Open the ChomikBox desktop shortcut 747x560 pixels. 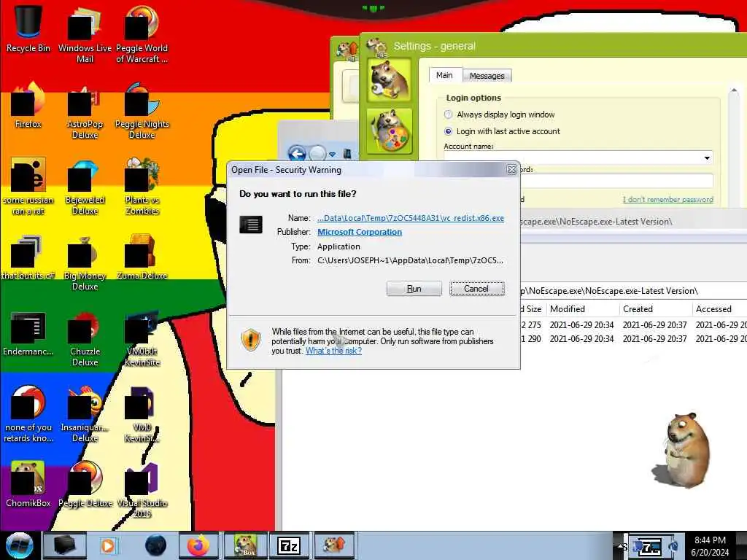click(28, 484)
